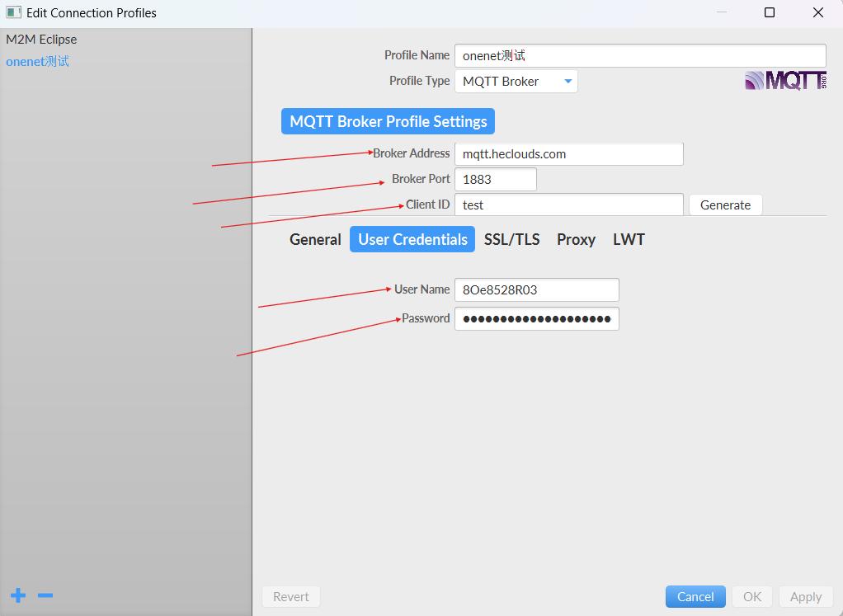Select the User Credentials tab
Image resolution: width=843 pixels, height=616 pixels.
tap(412, 239)
